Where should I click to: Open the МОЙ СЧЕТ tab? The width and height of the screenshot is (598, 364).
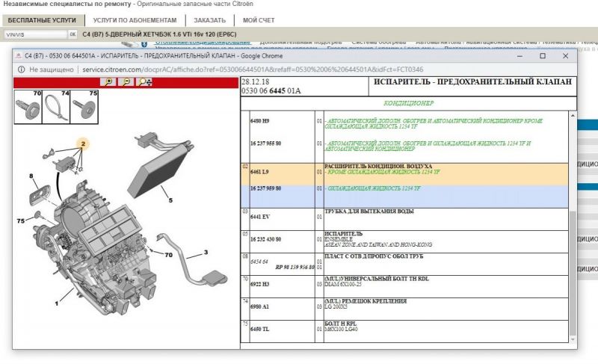pos(259,20)
